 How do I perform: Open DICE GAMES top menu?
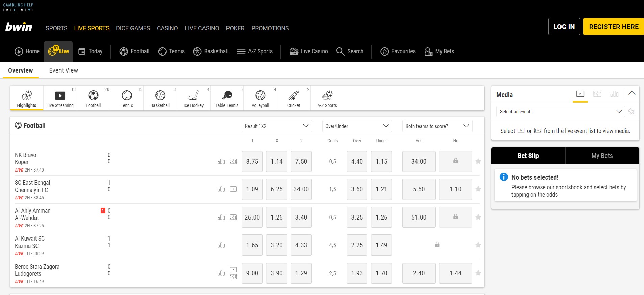click(133, 28)
